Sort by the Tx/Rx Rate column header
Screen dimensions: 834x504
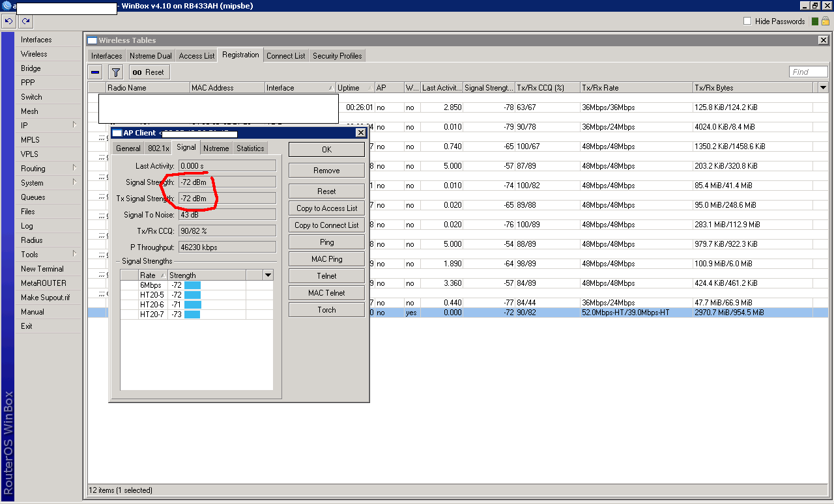pos(635,88)
